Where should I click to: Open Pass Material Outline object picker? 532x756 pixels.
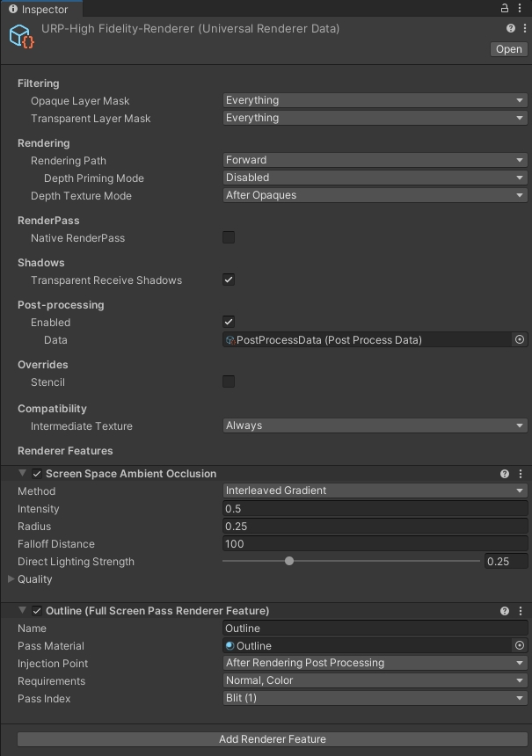[x=520, y=646]
